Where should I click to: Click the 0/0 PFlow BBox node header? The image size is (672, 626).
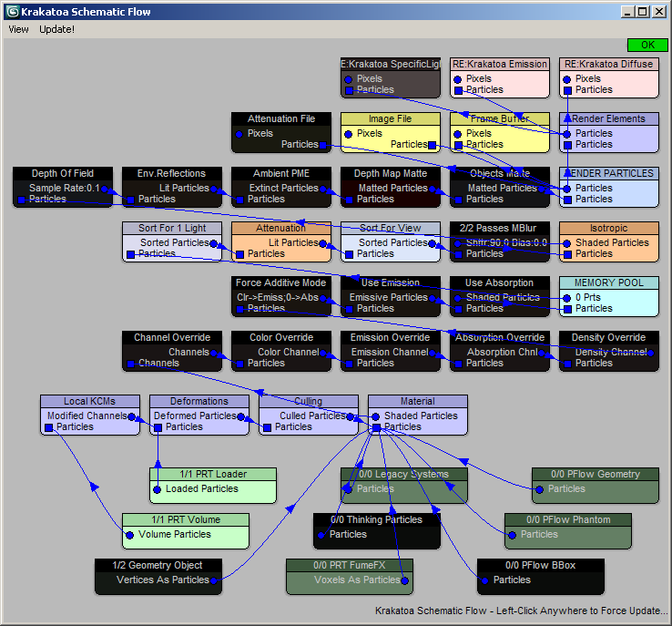pyautogui.click(x=541, y=565)
